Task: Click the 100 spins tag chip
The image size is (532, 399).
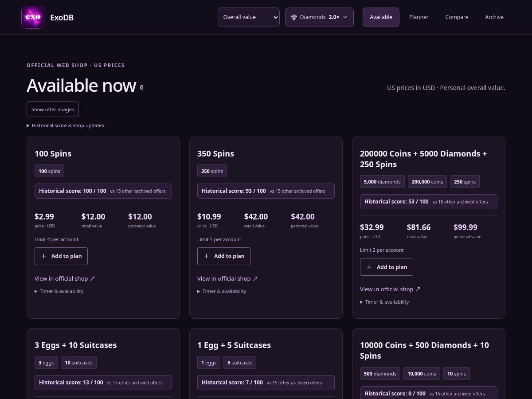Action: (49, 171)
